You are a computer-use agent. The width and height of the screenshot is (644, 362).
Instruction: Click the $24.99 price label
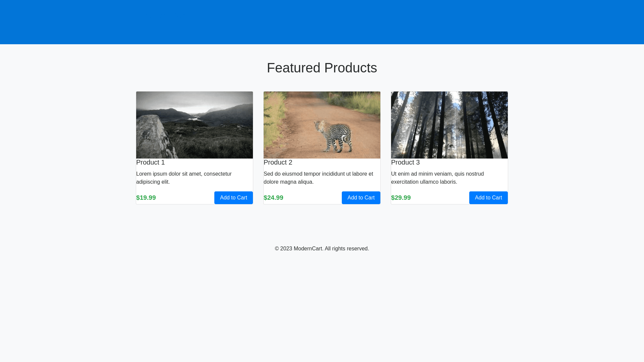273,198
